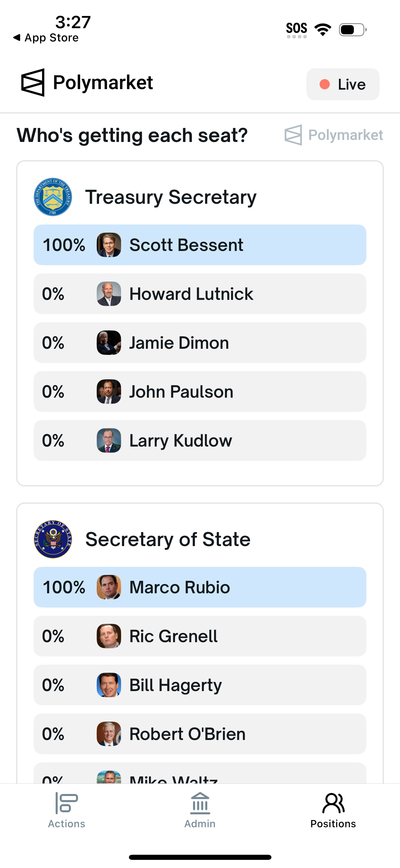This screenshot has width=400, height=868.
Task: Tap the Polymarket logo icon in header
Action: click(33, 83)
